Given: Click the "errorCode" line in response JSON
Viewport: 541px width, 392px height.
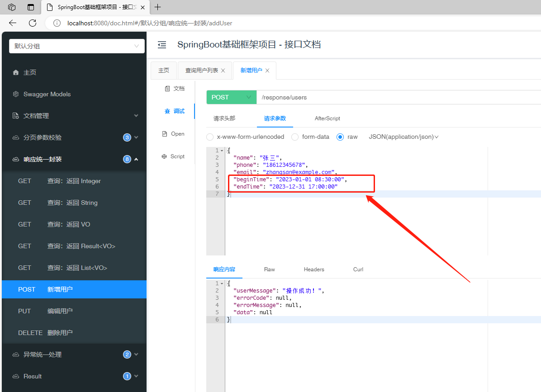Looking at the screenshot, I should click(x=262, y=298).
